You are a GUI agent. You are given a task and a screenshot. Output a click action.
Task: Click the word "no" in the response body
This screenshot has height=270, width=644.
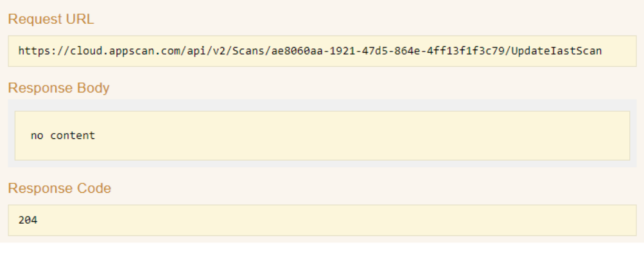coord(36,136)
